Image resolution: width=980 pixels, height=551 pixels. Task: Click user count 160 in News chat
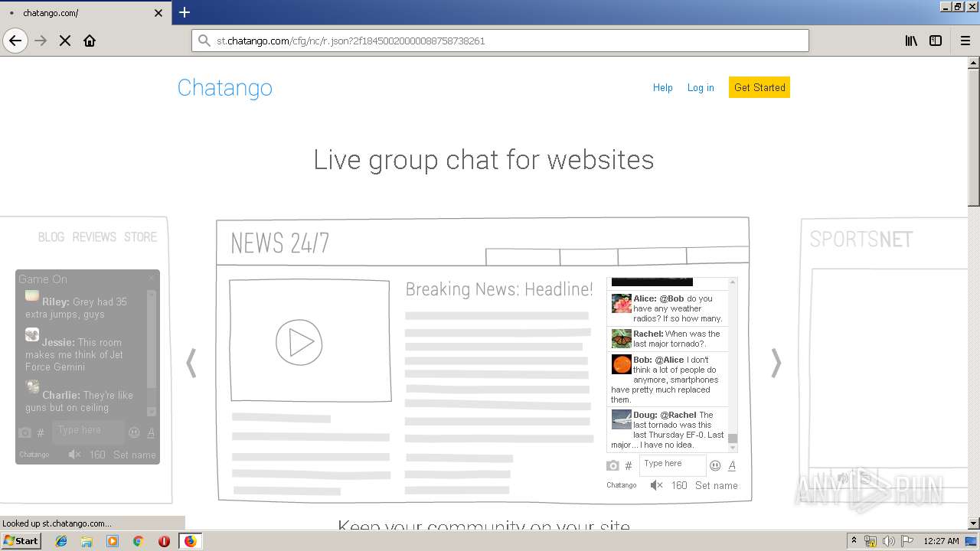[x=679, y=485]
